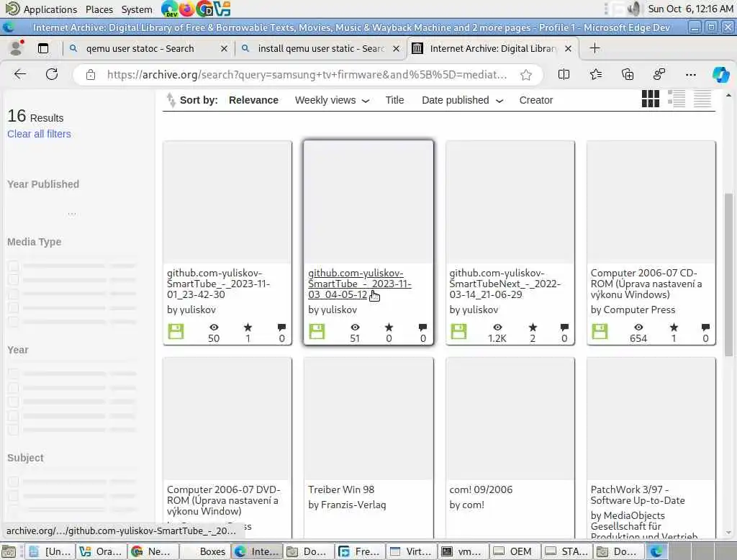Open a new browser tab

pos(594,48)
